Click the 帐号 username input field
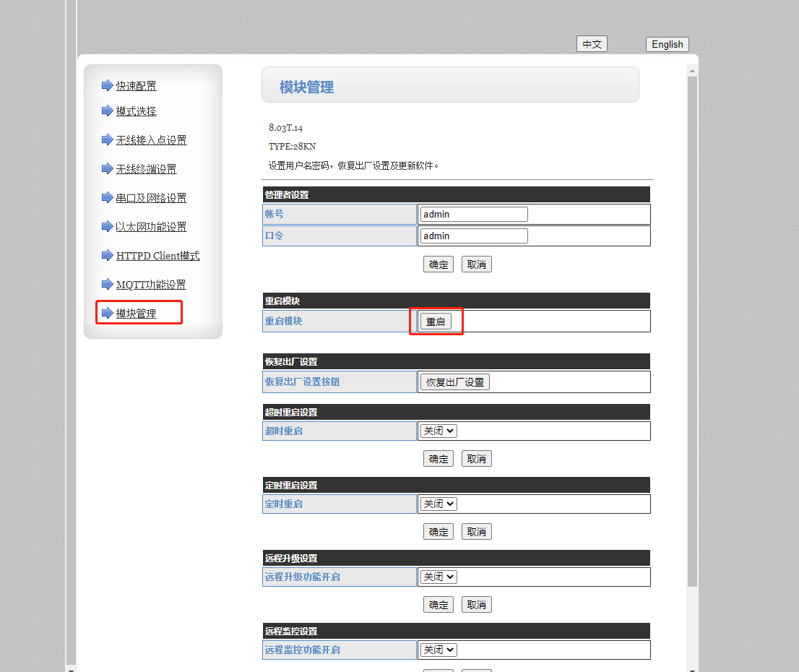Screen dimensions: 799x672 coord(474,214)
